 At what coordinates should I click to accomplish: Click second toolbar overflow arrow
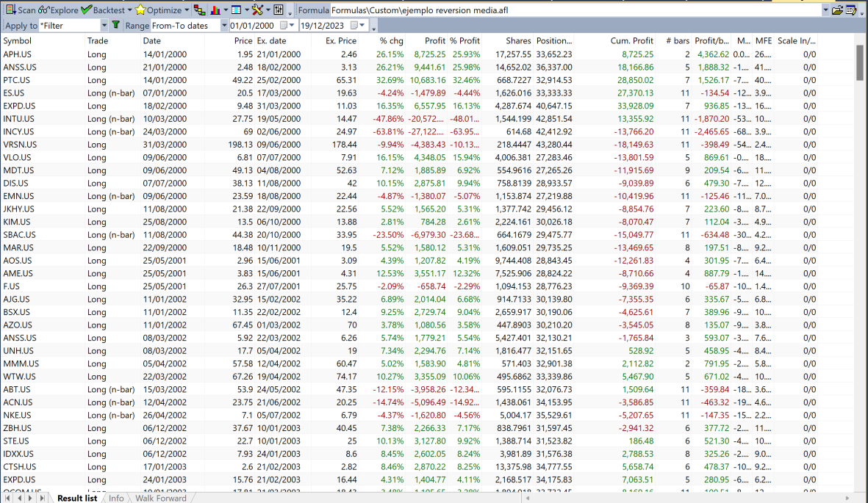click(x=373, y=28)
